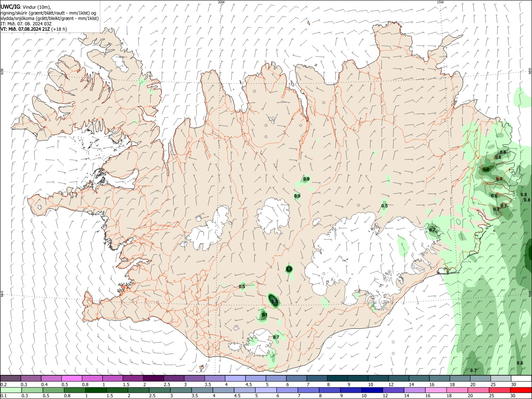532x399 pixels.
Task: Pick the red swatch after 30 in the rain legend
Action: pyautogui.click(x=521, y=390)
